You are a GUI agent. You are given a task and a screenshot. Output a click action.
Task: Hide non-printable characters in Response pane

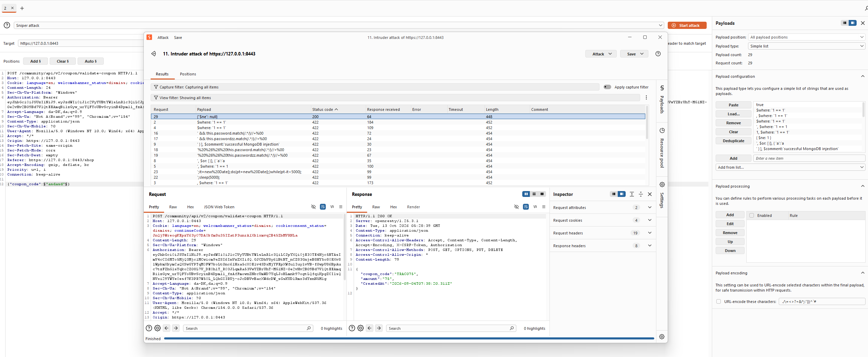(x=516, y=207)
